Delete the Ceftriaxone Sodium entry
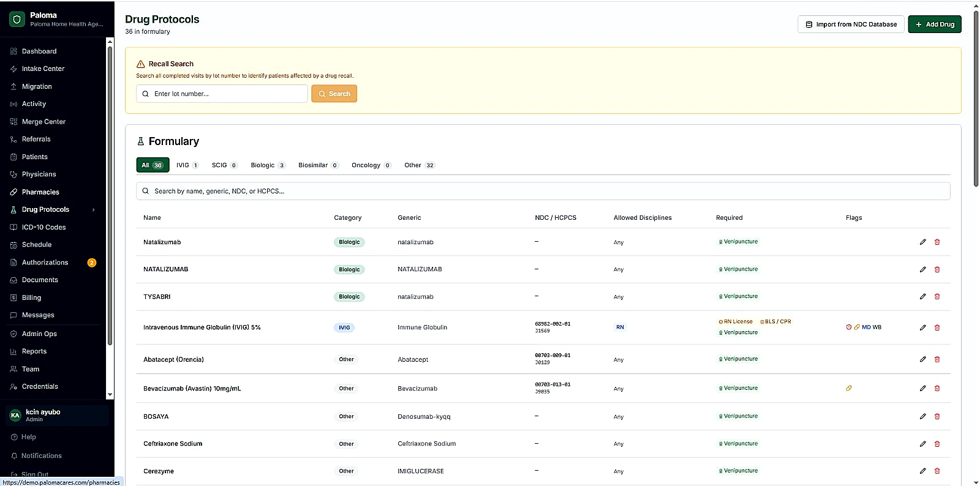Viewport: 980px width, 486px height. 937,444
